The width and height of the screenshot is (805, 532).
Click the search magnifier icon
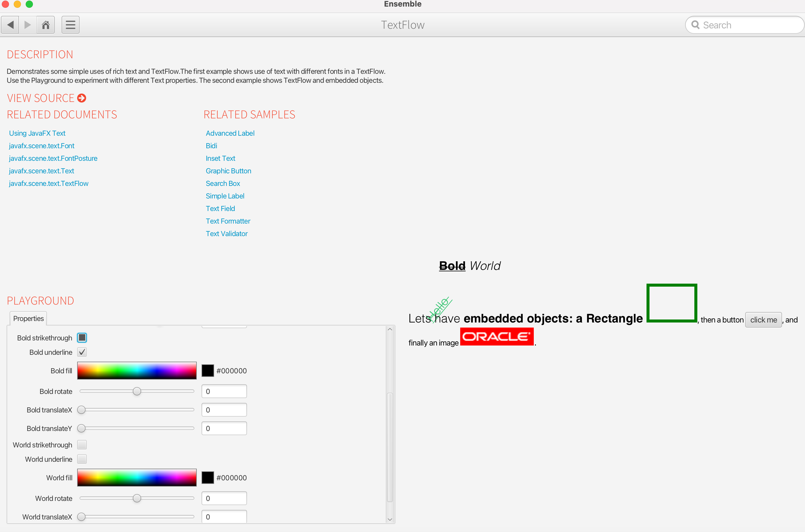[x=695, y=25]
